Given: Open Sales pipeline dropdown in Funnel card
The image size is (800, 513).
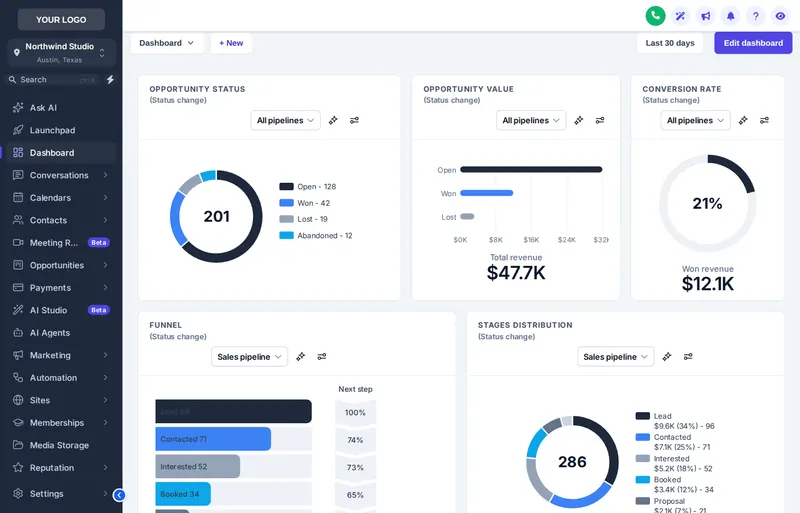Looking at the screenshot, I should tap(249, 356).
